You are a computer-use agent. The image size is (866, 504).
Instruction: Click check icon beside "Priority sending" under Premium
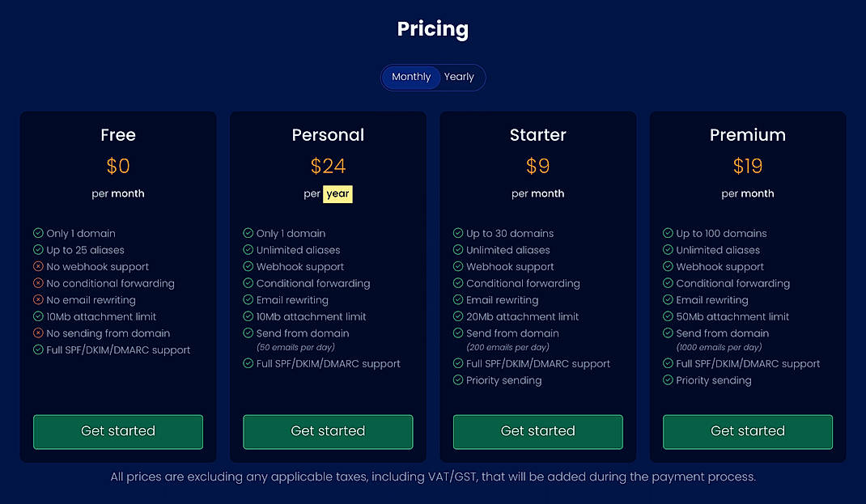(x=667, y=380)
